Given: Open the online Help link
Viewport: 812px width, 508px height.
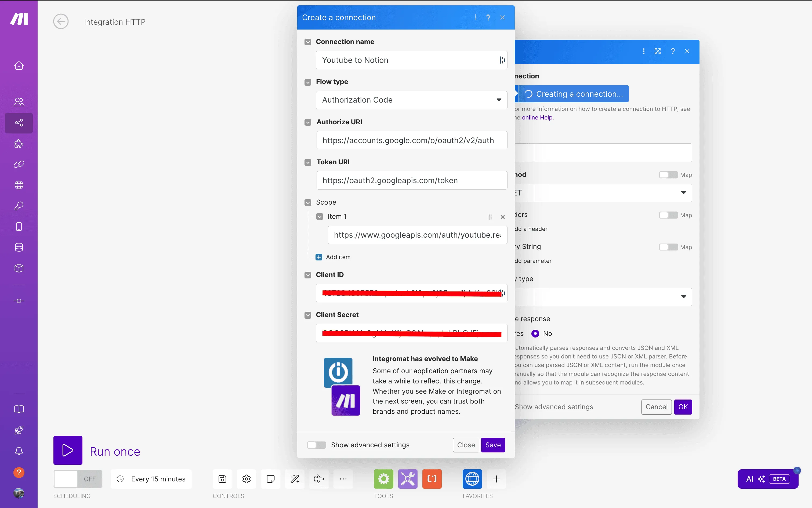Looking at the screenshot, I should pyautogui.click(x=537, y=118).
